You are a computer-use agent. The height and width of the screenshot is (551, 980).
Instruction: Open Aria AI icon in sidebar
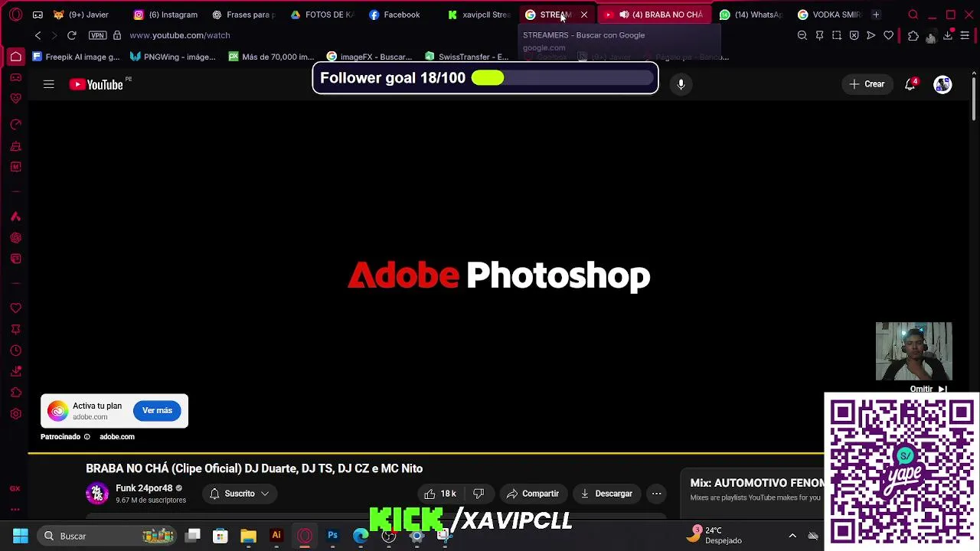click(15, 217)
